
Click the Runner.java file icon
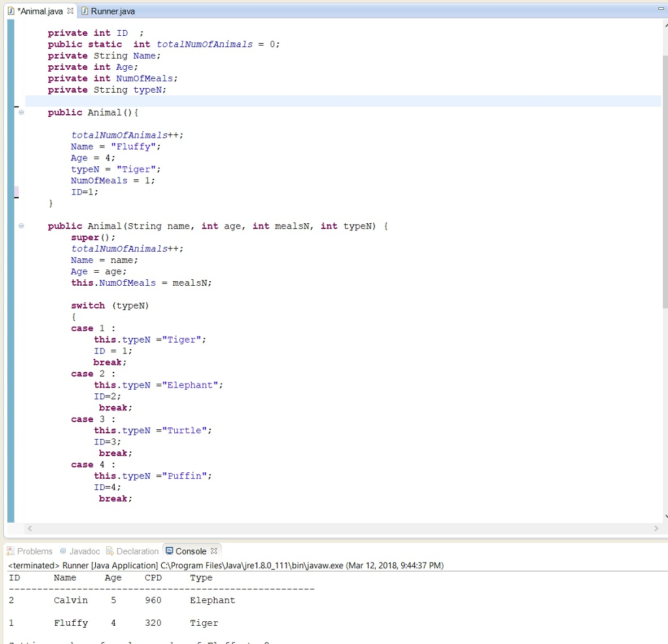click(85, 11)
